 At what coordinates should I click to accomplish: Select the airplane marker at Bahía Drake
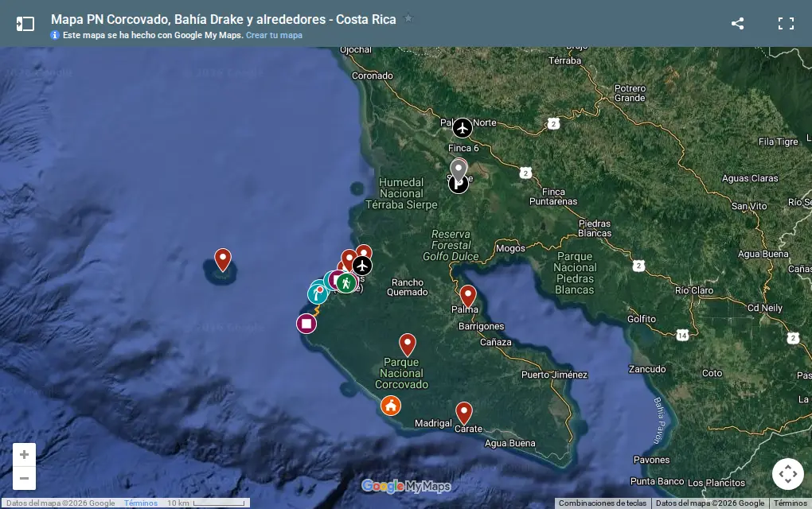pyautogui.click(x=362, y=266)
